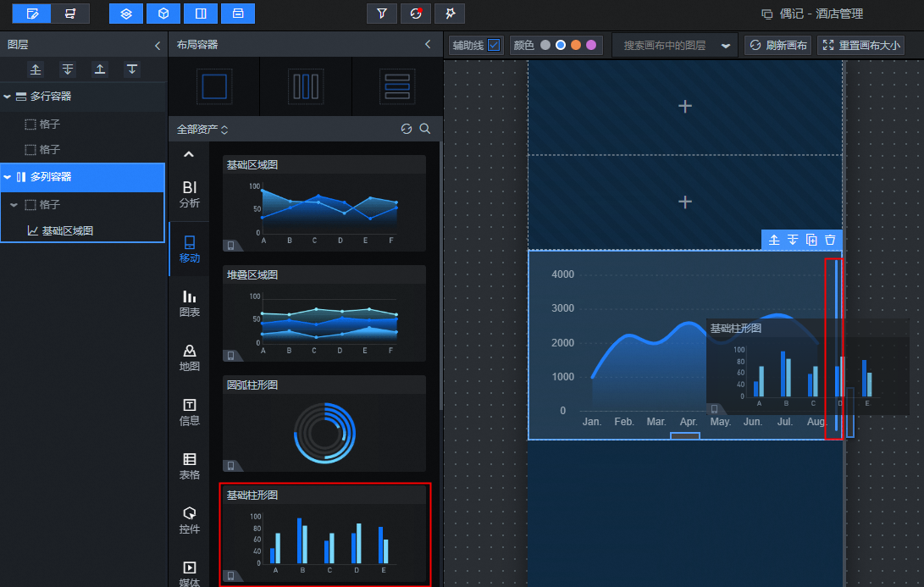Collapse the 布局容器 panel
Image resolution: width=924 pixels, height=587 pixels.
(x=428, y=44)
